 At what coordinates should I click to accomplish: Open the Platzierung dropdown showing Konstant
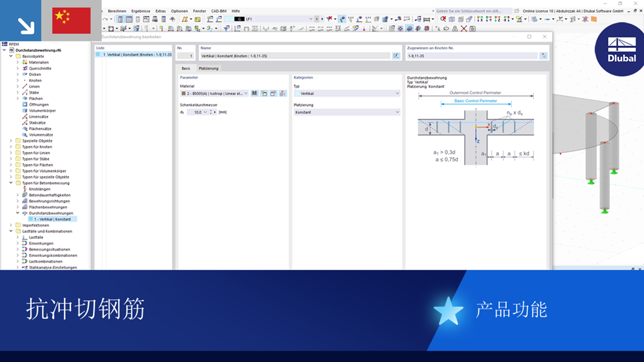coord(347,112)
